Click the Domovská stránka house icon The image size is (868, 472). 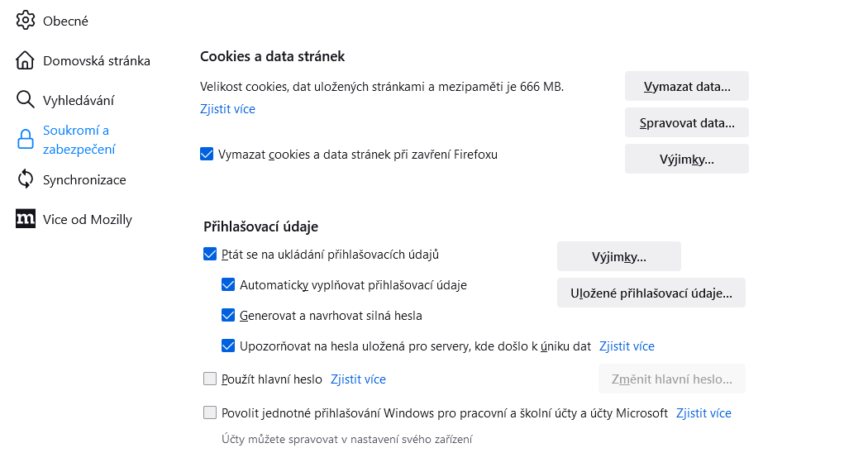(x=26, y=60)
